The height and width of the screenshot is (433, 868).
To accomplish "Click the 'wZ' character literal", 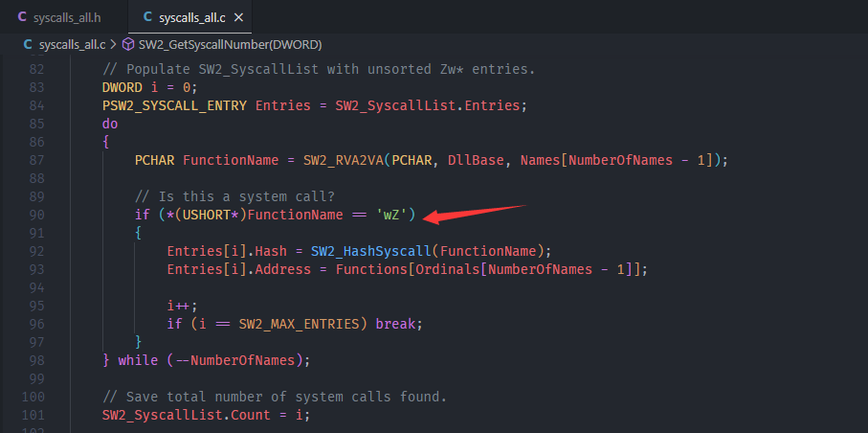I will [390, 215].
